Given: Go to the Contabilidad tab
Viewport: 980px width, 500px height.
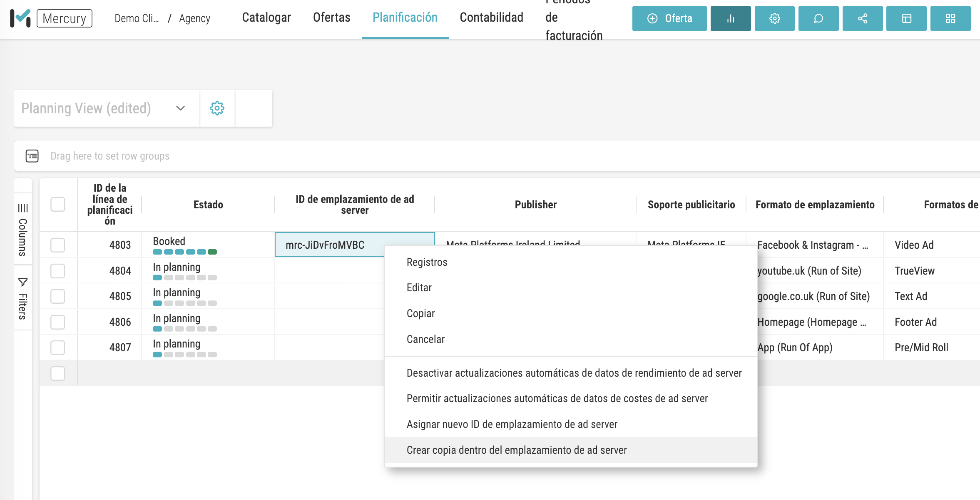Looking at the screenshot, I should (x=491, y=17).
